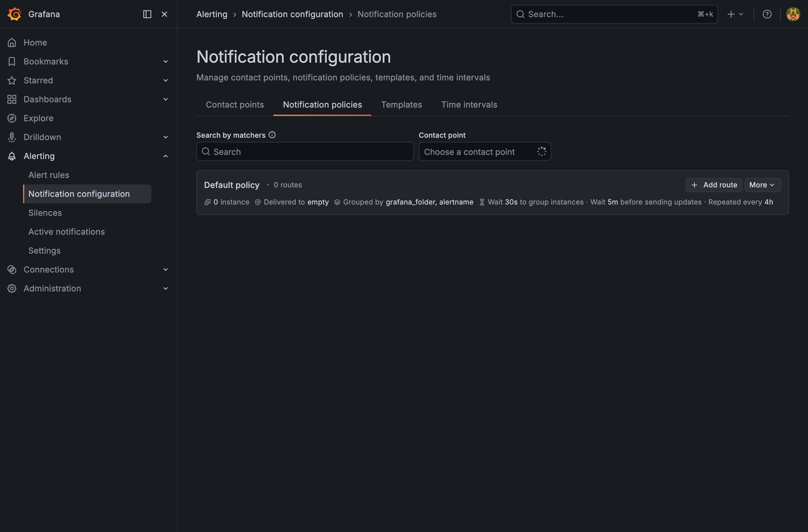Expand the Connections section chevron
This screenshot has height=532, width=808.
pos(166,269)
